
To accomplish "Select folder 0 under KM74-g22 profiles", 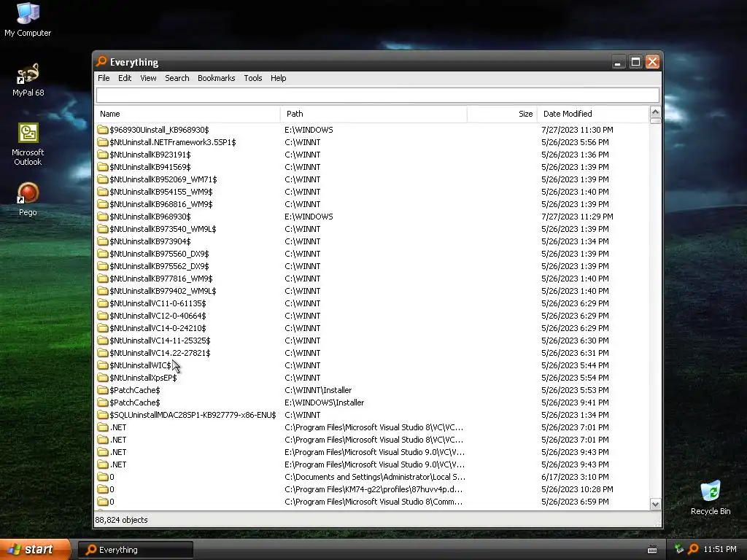I will pyautogui.click(x=112, y=489).
